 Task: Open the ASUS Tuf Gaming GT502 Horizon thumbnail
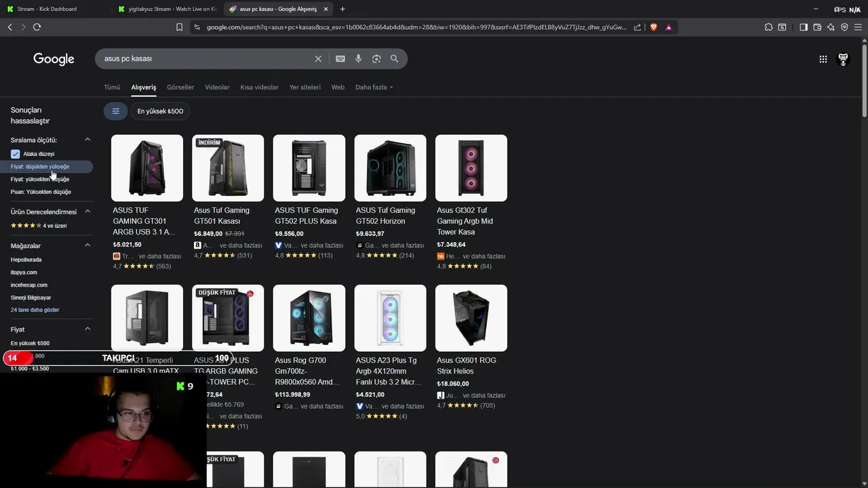pos(390,167)
